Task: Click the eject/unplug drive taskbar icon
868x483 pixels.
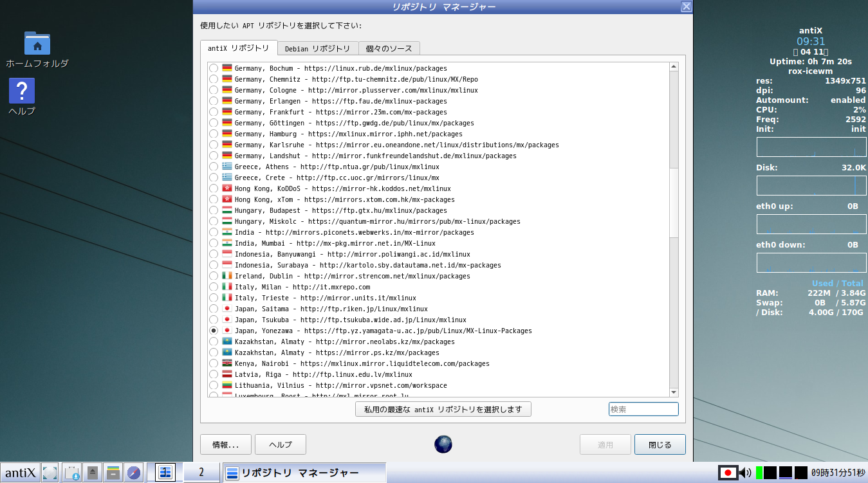Action: click(x=93, y=473)
